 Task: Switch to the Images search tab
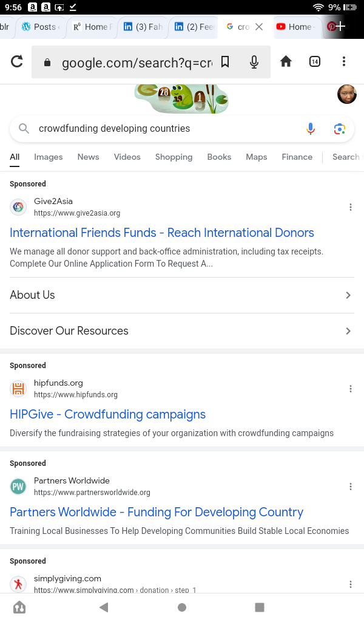pyautogui.click(x=49, y=157)
